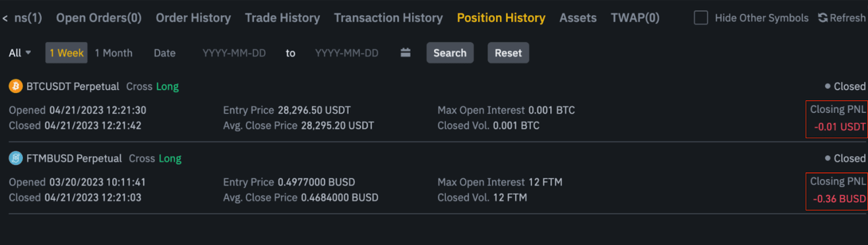Select the 1 Week time range
The width and height of the screenshot is (868, 245).
point(66,53)
